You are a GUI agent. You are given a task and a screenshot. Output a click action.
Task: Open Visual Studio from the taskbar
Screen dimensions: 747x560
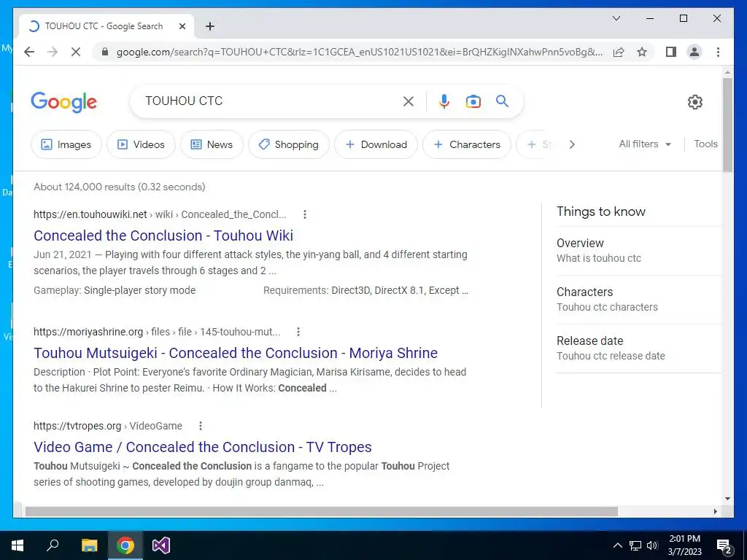(161, 545)
